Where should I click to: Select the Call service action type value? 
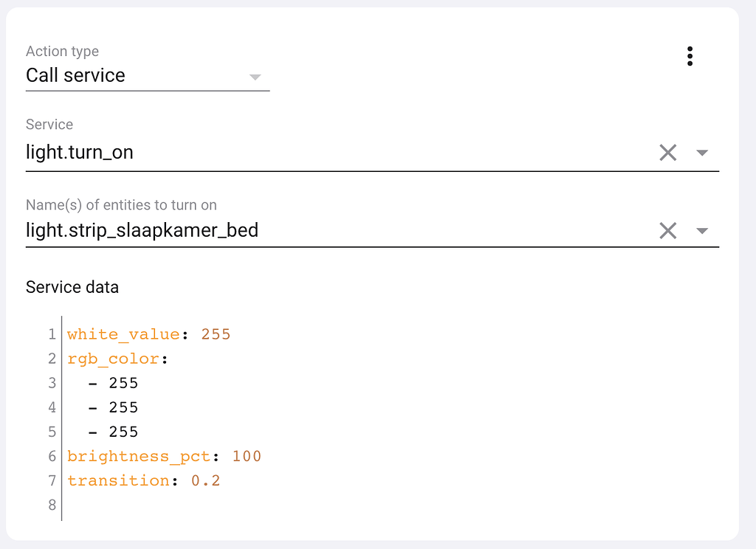75,75
